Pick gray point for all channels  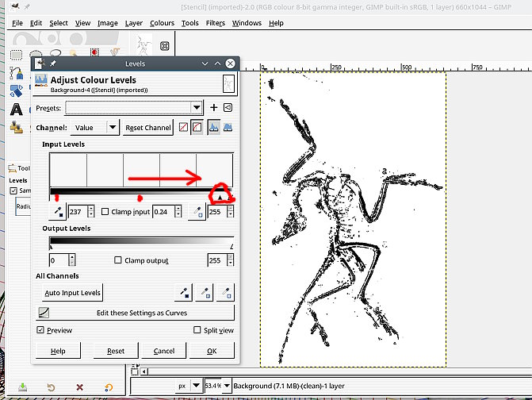[206, 293]
